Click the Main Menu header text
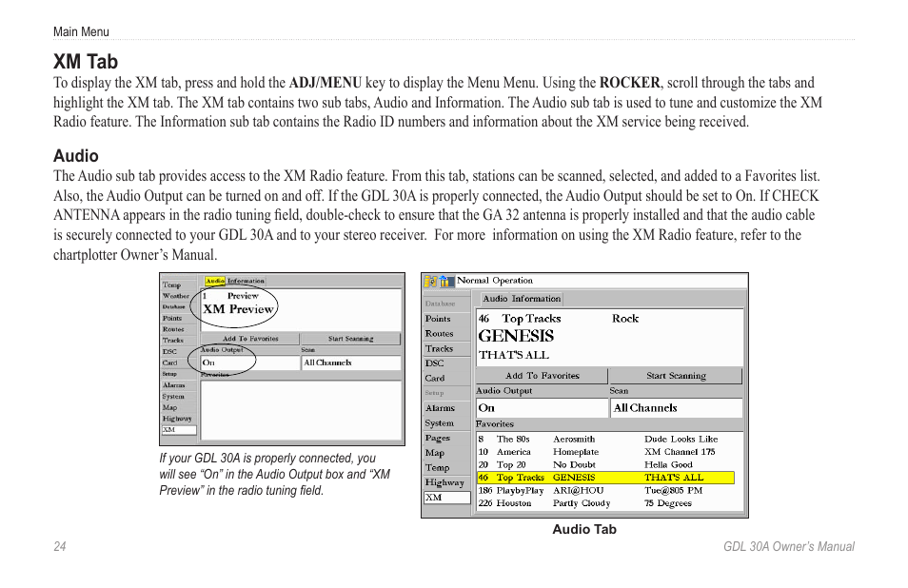 point(81,31)
